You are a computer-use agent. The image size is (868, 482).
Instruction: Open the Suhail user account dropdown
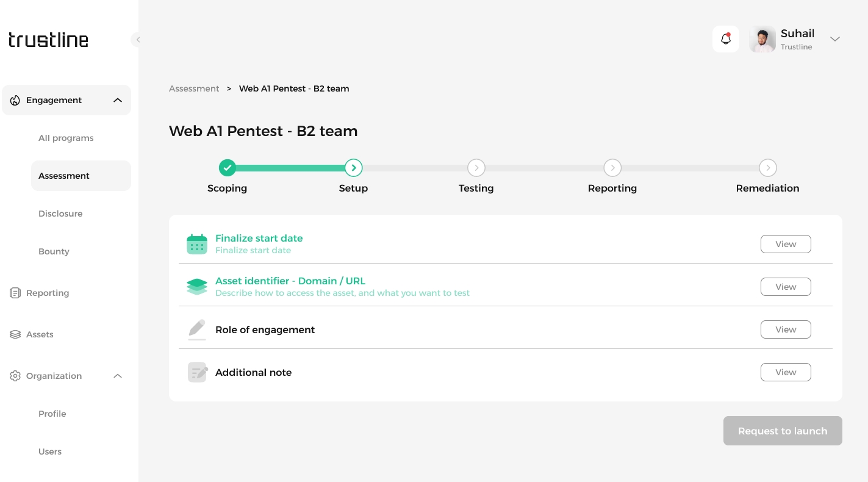(835, 39)
